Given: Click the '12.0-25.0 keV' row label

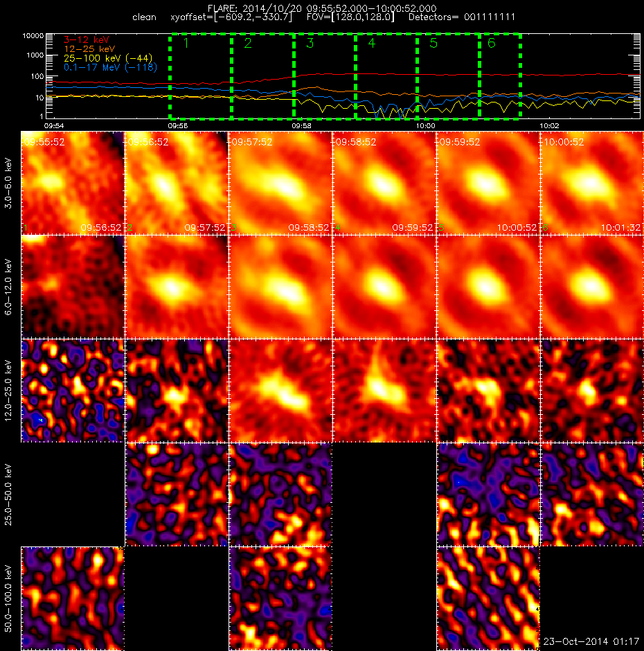Looking at the screenshot, I should coord(8,391).
